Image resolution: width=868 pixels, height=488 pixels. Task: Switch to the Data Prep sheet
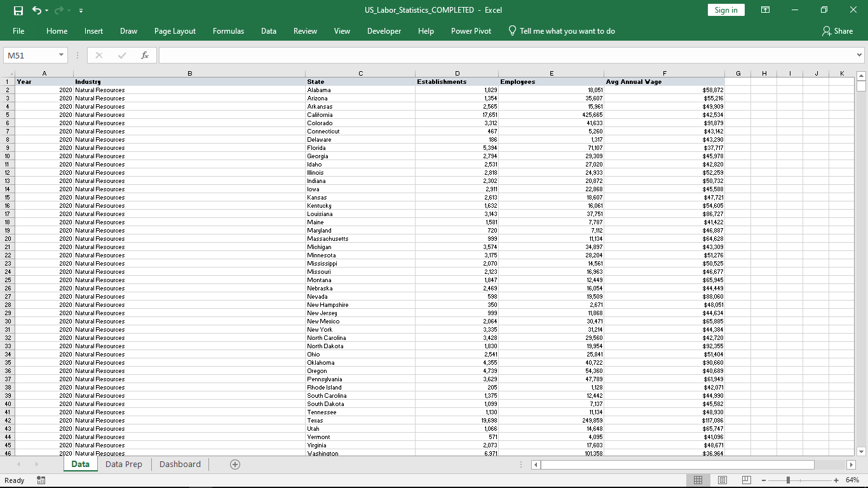pyautogui.click(x=124, y=464)
